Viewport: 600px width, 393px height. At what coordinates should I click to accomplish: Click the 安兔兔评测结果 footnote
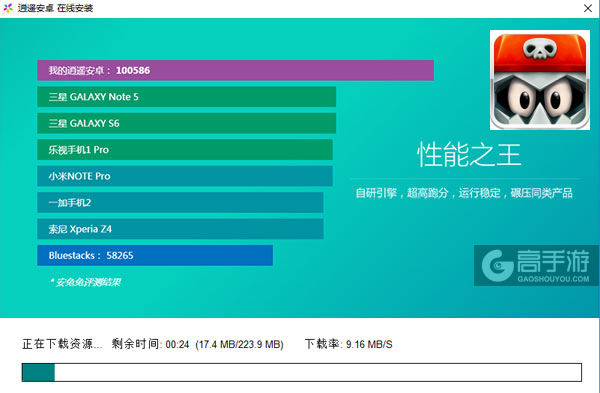85,282
